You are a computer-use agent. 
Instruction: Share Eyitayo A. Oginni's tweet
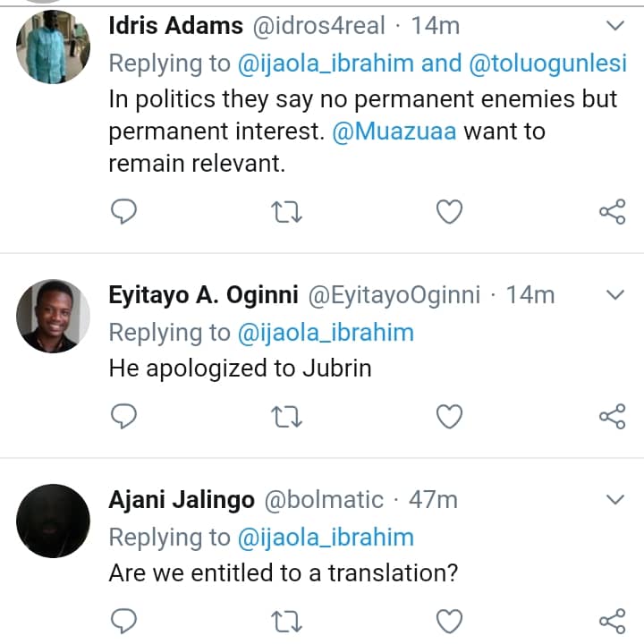coord(612,416)
